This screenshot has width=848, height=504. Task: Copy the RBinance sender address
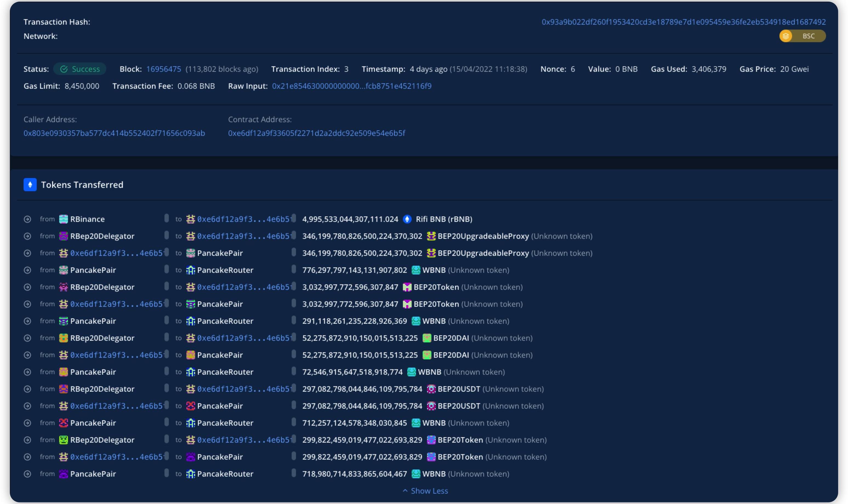[166, 218]
